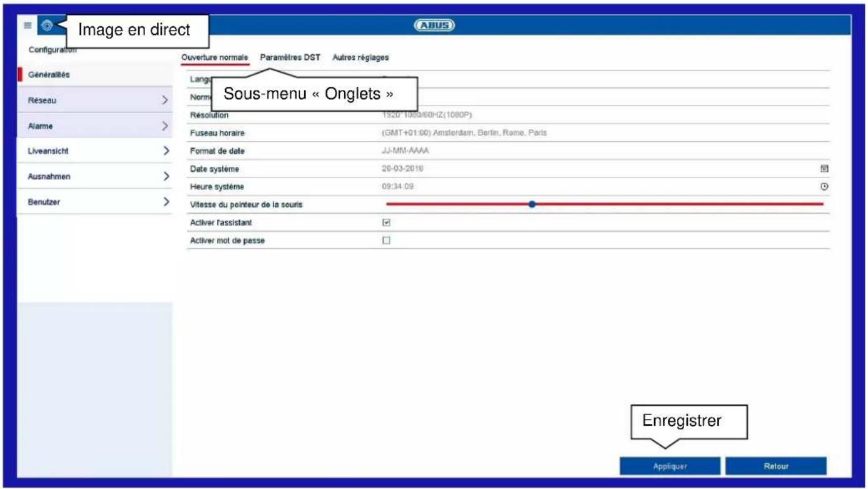Expand the Réseau menu chevron
Image resolution: width=868 pixels, height=489 pixels.
click(x=165, y=100)
